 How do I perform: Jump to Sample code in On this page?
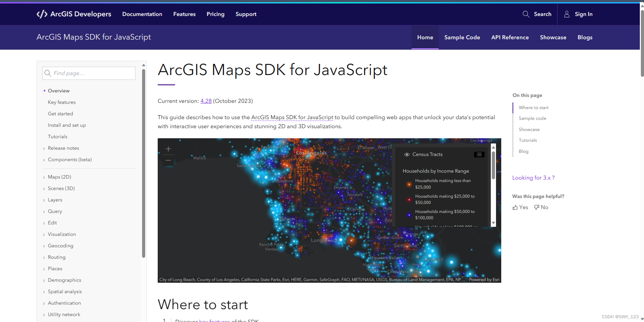pos(532,118)
